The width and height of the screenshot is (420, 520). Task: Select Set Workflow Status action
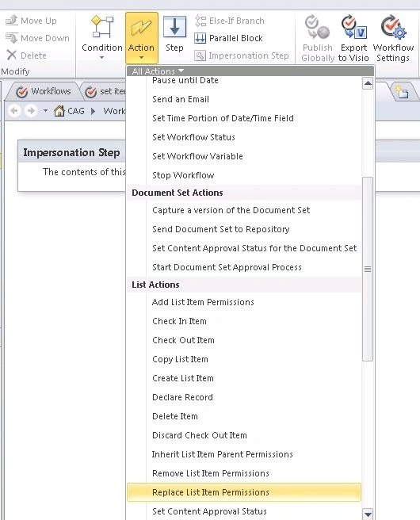coord(193,137)
